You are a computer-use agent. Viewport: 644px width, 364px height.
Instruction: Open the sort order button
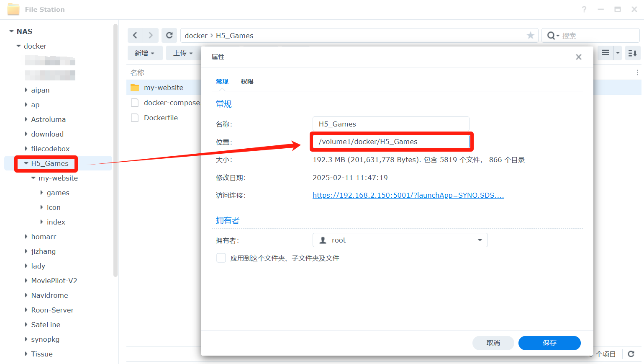632,53
